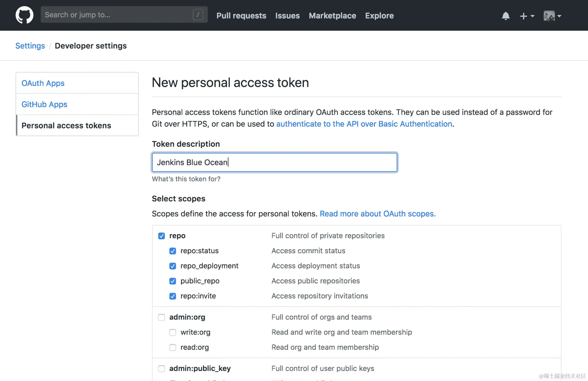Click the GitHub octocat logo
Image resolution: width=588 pixels, height=381 pixels.
tap(24, 15)
